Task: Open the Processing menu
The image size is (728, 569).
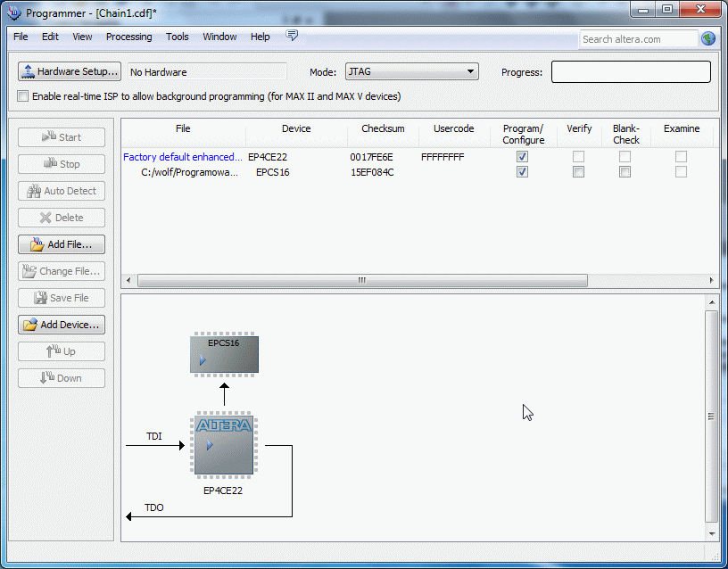Action: 128,37
